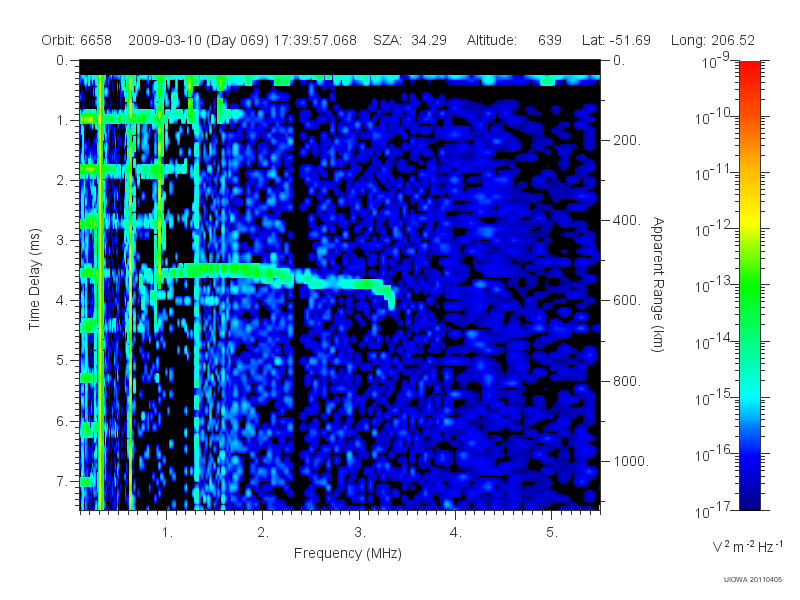Click the 'V² m⁻² Hz⁻¹' colorbar units label

coord(747,546)
